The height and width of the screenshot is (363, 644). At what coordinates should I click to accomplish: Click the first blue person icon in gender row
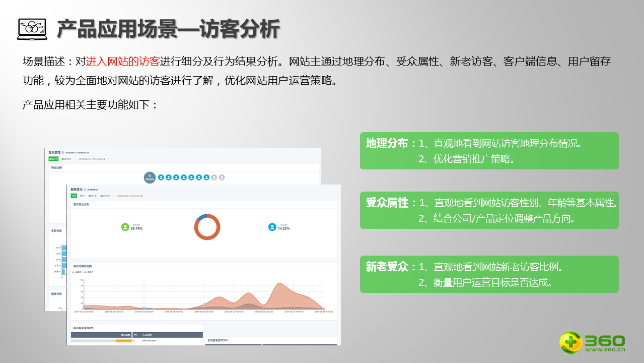click(x=161, y=177)
